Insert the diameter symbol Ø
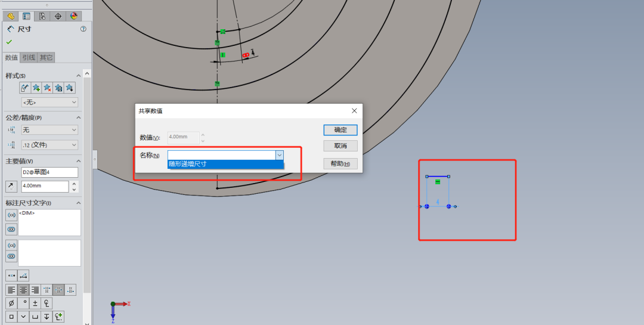Screen dimensions: 644x325 [11, 303]
